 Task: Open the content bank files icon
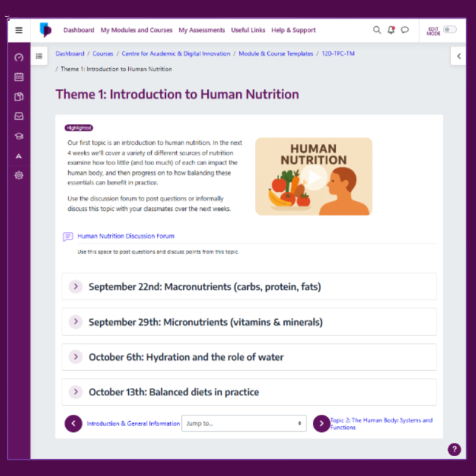(19, 97)
